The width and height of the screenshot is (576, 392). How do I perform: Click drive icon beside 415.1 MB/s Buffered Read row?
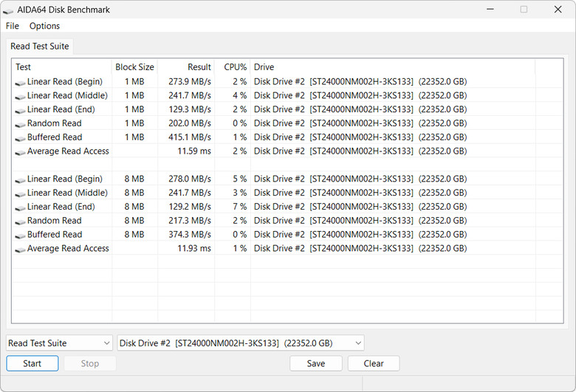(x=20, y=139)
